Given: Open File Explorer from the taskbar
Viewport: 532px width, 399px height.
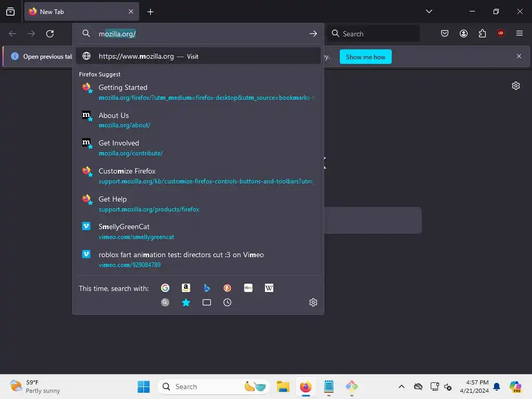Looking at the screenshot, I should point(283,387).
